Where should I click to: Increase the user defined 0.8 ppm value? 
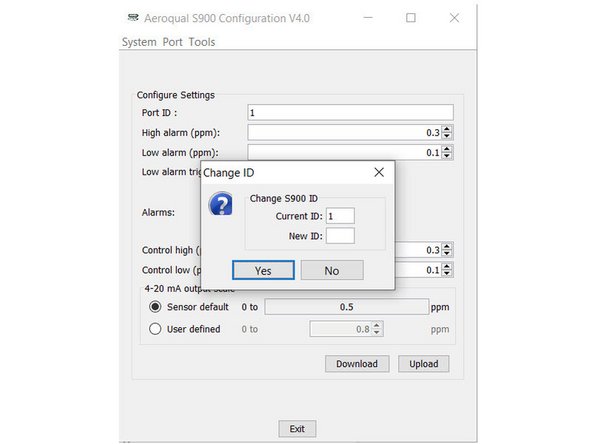coord(376,325)
